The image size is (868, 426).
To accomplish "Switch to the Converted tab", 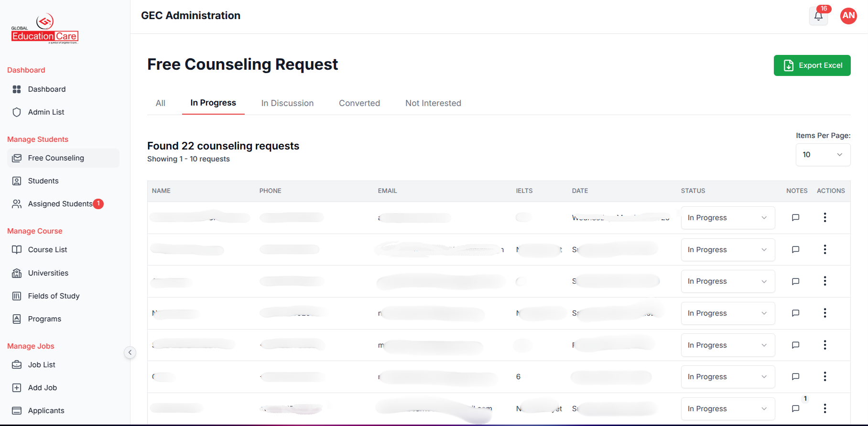I will click(359, 103).
